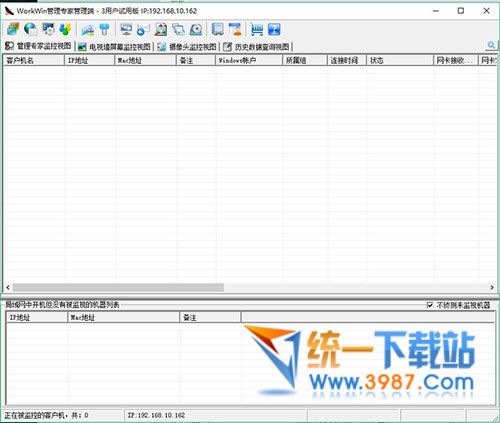Image resolution: width=500 pixels, height=423 pixels.
Task: Click the green users group toolbar icon
Action: click(x=66, y=29)
